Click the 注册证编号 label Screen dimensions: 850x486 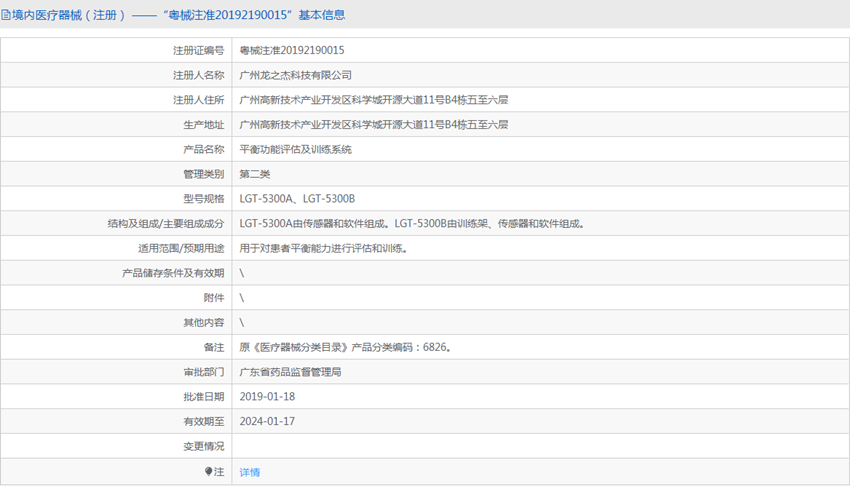[x=198, y=50]
